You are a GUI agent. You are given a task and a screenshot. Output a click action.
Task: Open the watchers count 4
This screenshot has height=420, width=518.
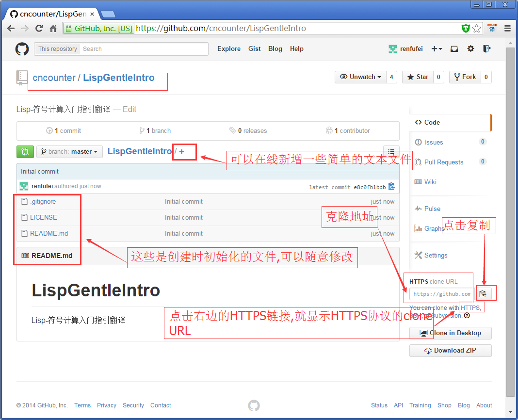391,77
